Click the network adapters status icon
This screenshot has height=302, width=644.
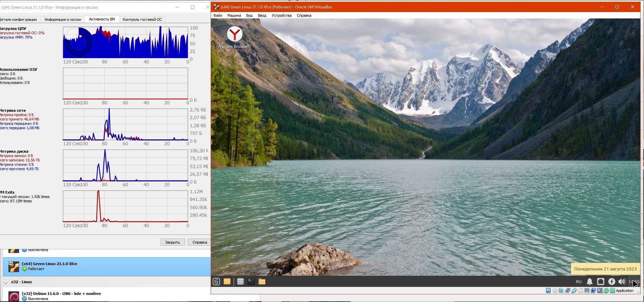568,291
